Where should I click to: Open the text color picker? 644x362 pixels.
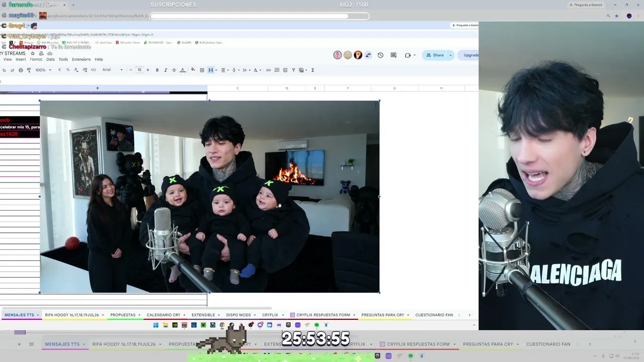point(183,70)
